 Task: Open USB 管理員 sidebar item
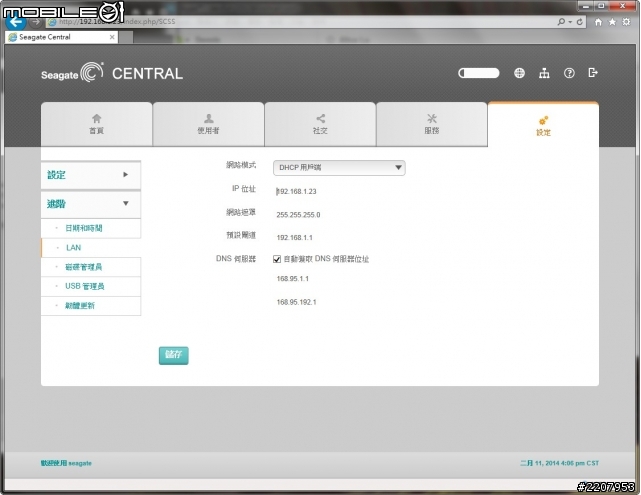(x=91, y=286)
